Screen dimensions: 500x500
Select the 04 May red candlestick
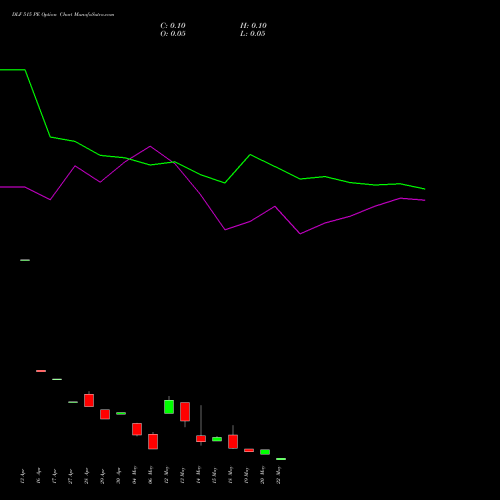pyautogui.click(x=137, y=429)
